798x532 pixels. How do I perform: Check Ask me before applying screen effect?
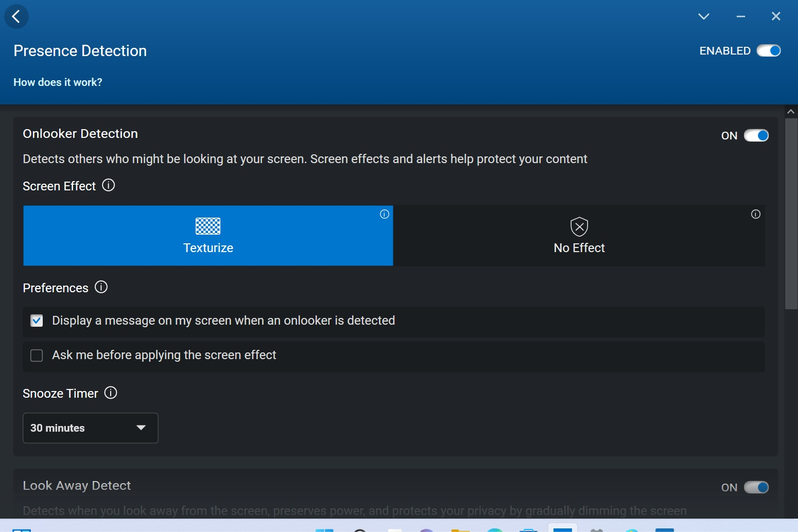[37, 356]
